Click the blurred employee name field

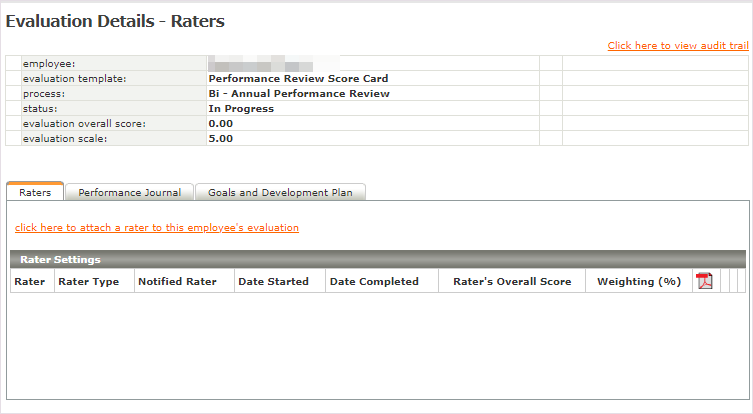(272, 63)
